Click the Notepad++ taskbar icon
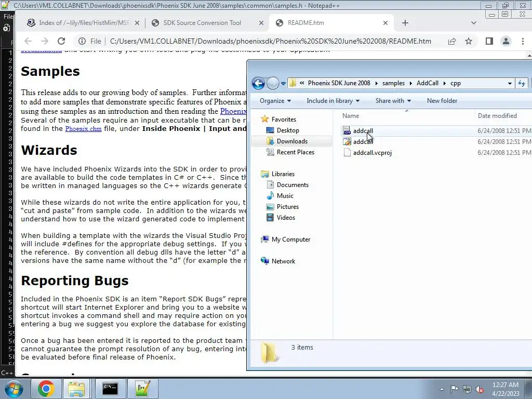The width and height of the screenshot is (532, 399). coord(142,389)
